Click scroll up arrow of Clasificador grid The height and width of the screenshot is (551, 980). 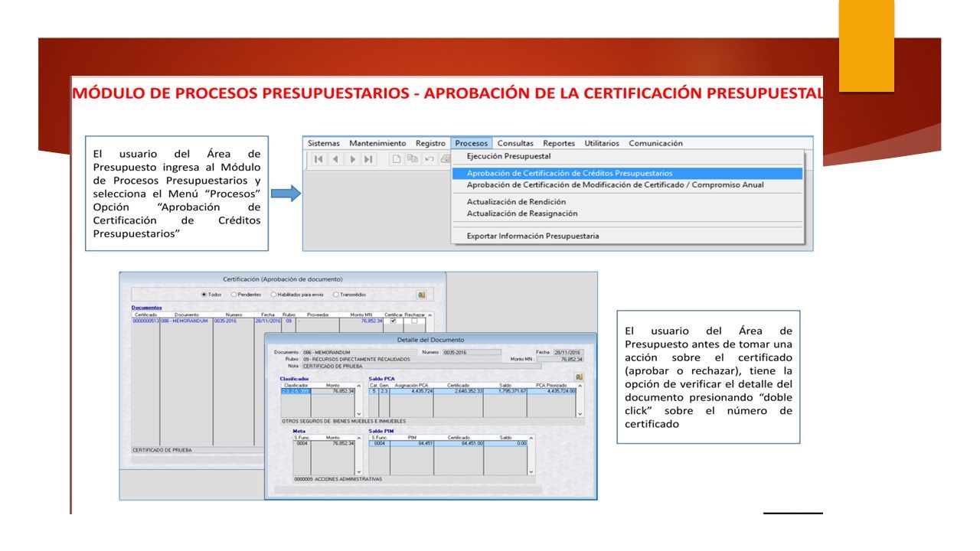click(x=359, y=386)
